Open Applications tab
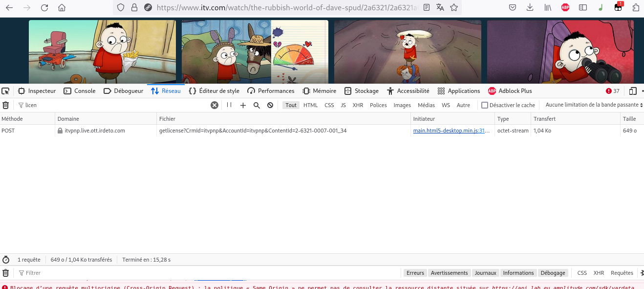Viewport: 644px width, 289px height. [459, 91]
